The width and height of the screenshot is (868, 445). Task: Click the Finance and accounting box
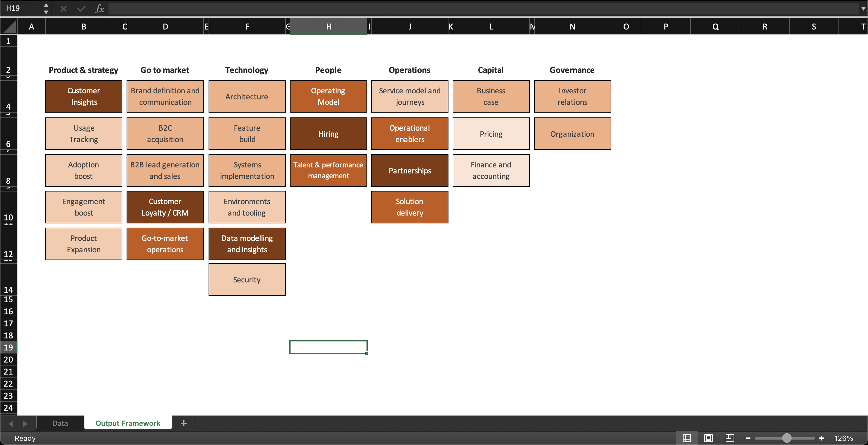click(491, 170)
